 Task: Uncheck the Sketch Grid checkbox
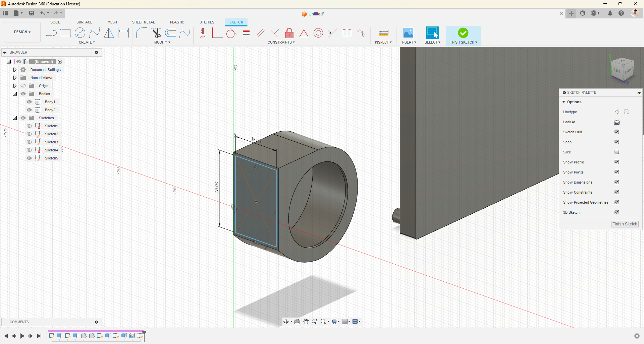pos(616,132)
